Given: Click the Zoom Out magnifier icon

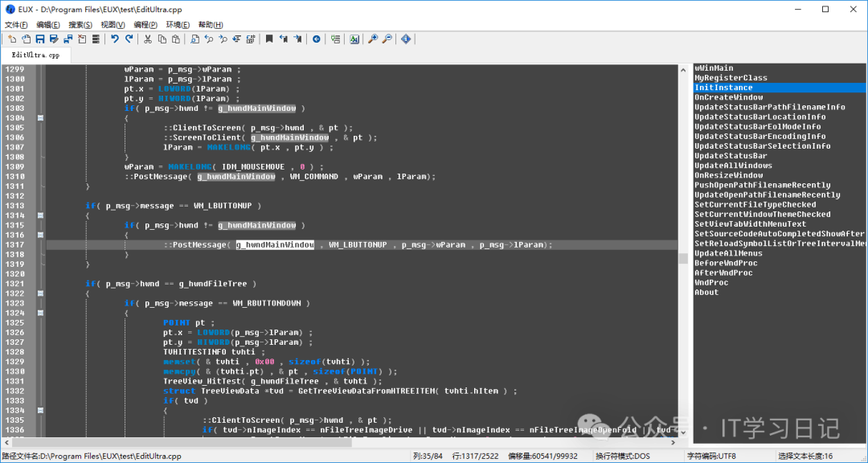Looking at the screenshot, I should click(x=387, y=39).
